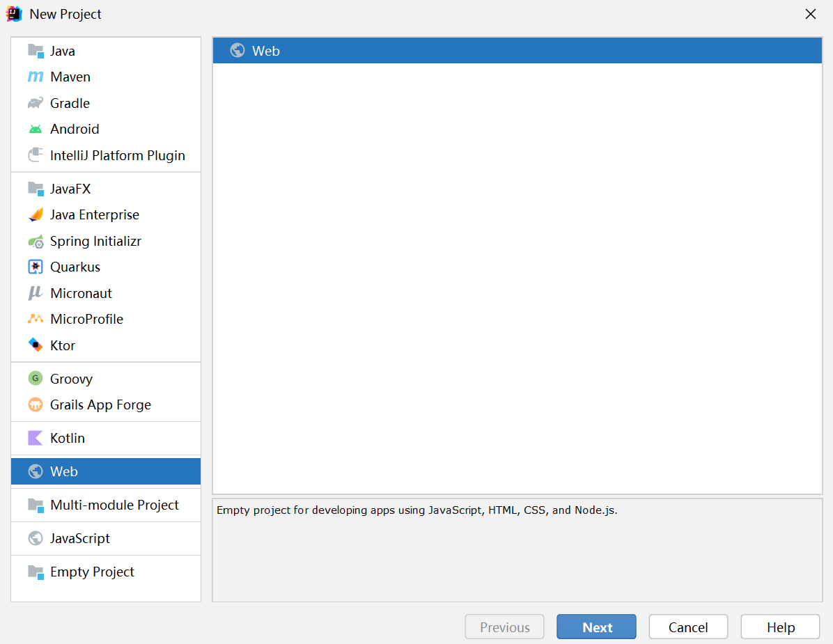This screenshot has width=833, height=644.
Task: Click the Quarkus logo icon
Action: [x=36, y=267]
